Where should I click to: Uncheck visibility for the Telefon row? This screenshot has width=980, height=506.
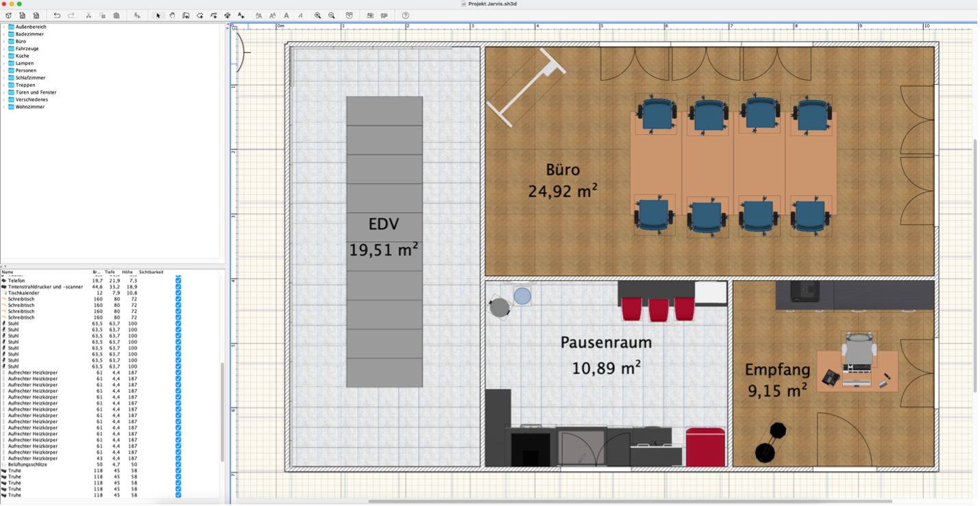[178, 281]
